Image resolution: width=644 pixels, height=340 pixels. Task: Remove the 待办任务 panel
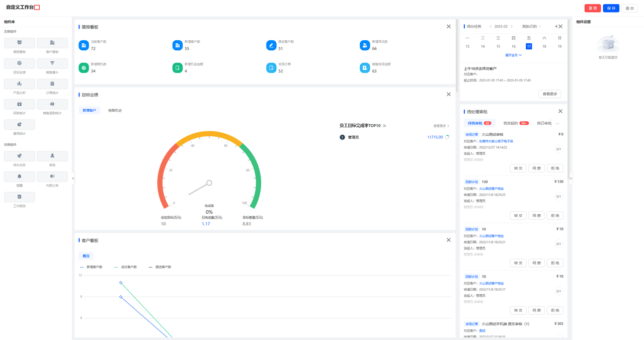tap(560, 27)
